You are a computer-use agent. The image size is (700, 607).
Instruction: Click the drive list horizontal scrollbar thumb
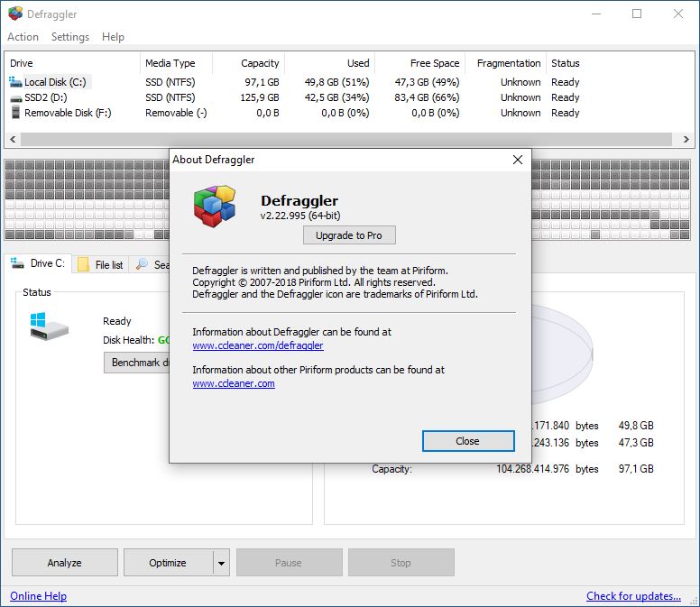point(346,139)
